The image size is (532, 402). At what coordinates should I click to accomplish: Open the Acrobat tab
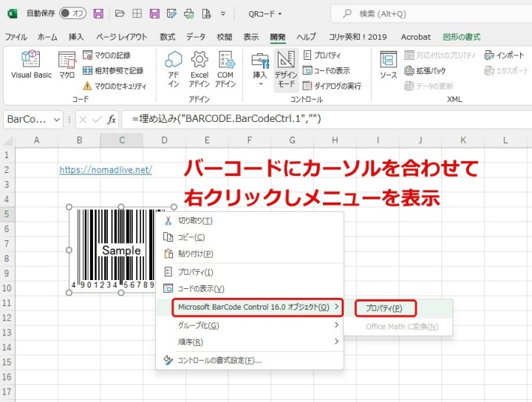pos(415,37)
